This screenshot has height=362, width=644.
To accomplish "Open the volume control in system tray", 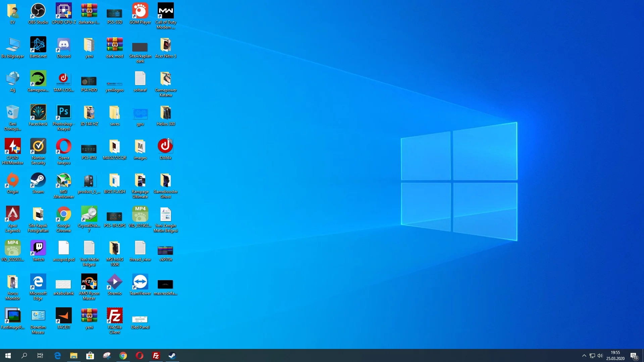I will 600,356.
